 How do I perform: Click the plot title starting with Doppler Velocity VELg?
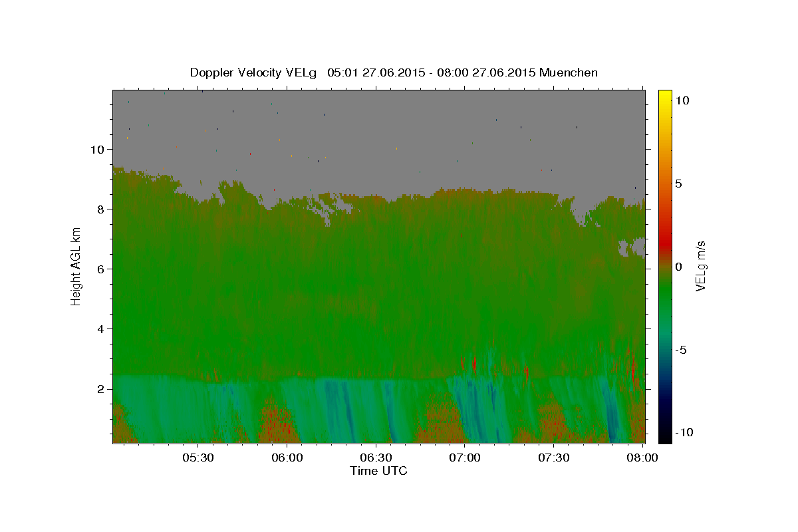394,72
